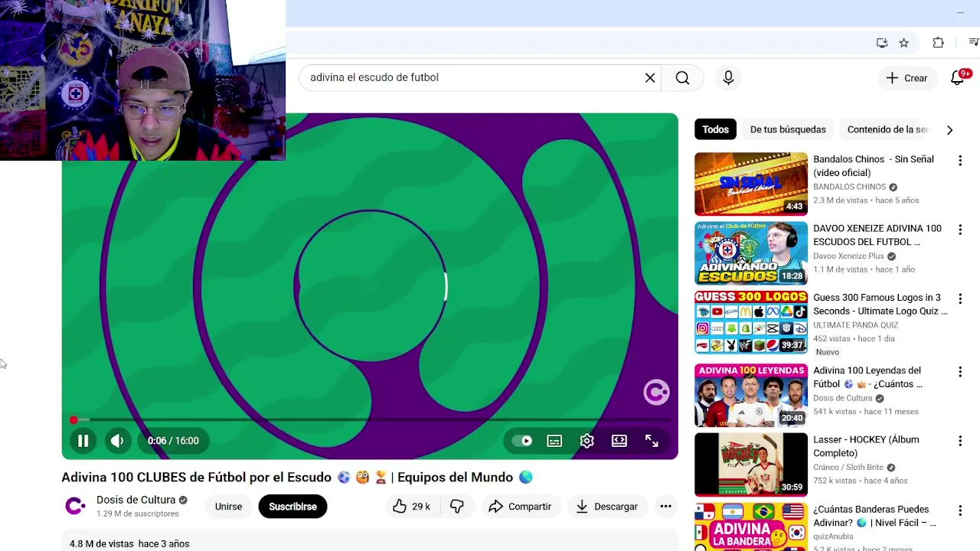The width and height of the screenshot is (980, 551).
Task: Click the Suscribirse button
Action: tap(292, 507)
